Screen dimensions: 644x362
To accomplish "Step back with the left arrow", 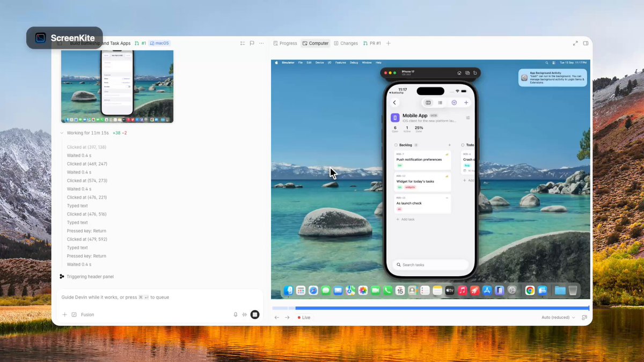I will (x=277, y=317).
